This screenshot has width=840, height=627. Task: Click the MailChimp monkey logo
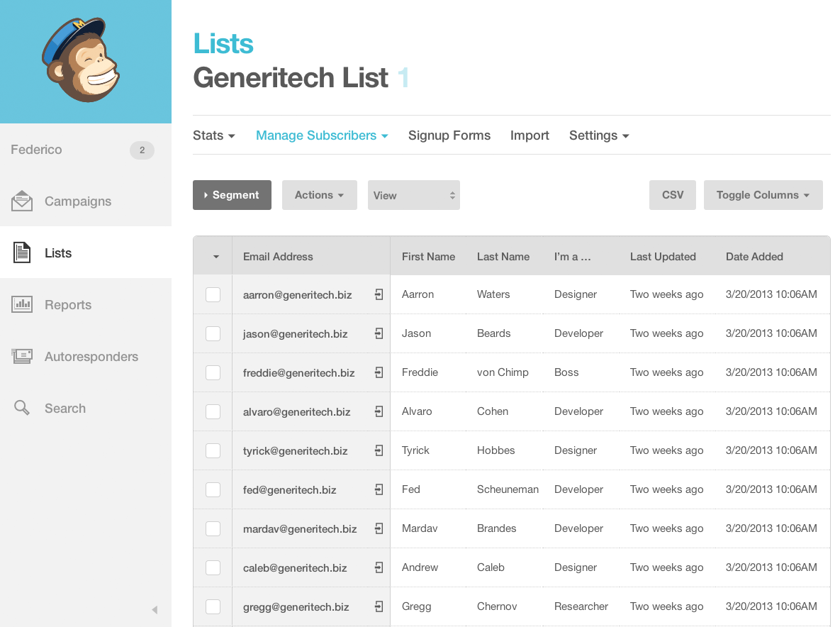tap(80, 60)
